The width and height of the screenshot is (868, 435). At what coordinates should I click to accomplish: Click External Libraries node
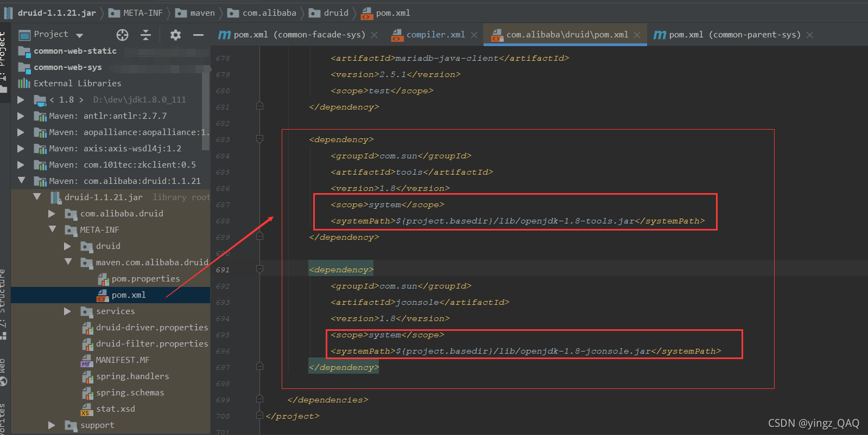(x=77, y=84)
